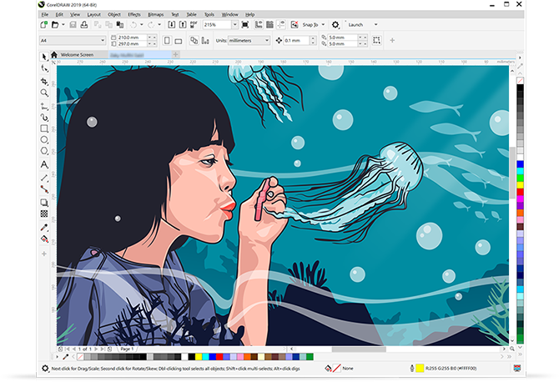Screen dimensions: 559x392
Task: Expand the Undo history dropdown arrow
Action: point(142,24)
